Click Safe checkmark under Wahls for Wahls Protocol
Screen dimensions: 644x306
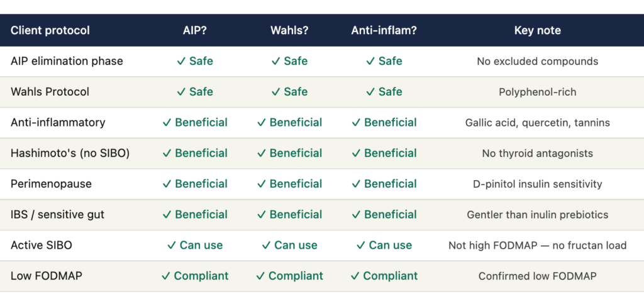point(289,92)
